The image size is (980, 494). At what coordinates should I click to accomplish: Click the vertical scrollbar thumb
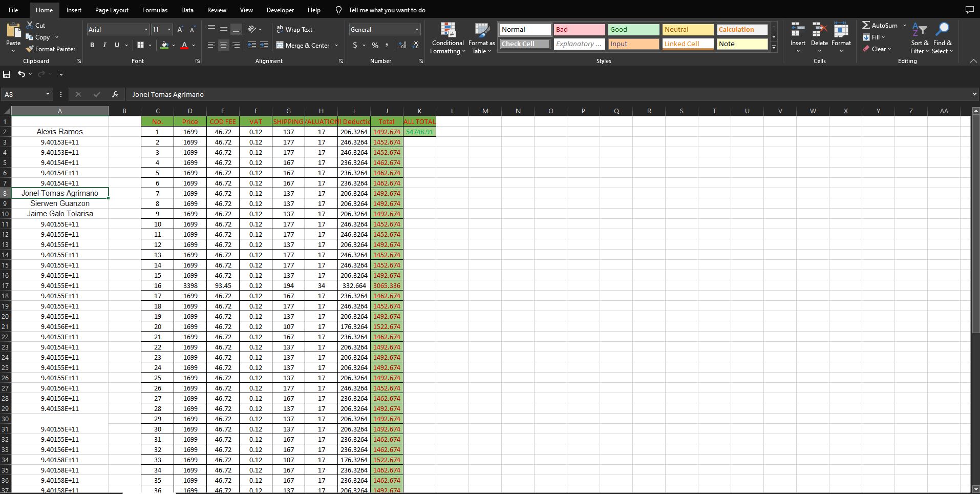(x=975, y=224)
